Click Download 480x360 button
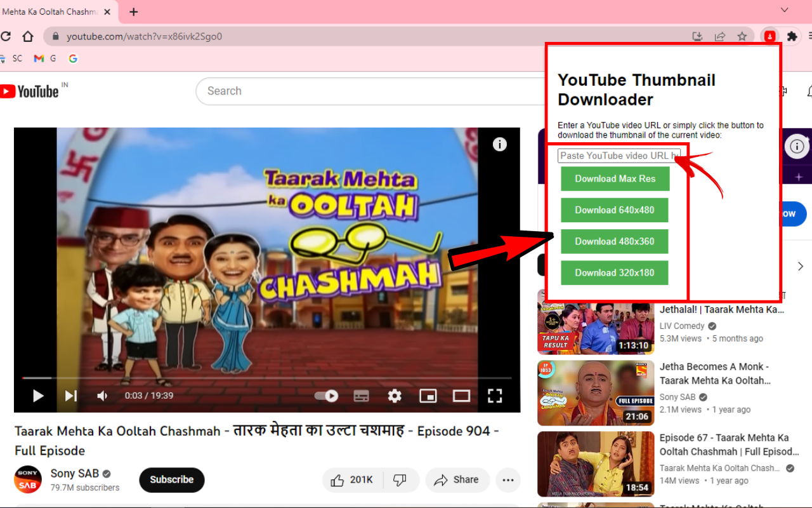This screenshot has height=508, width=812. click(x=615, y=241)
